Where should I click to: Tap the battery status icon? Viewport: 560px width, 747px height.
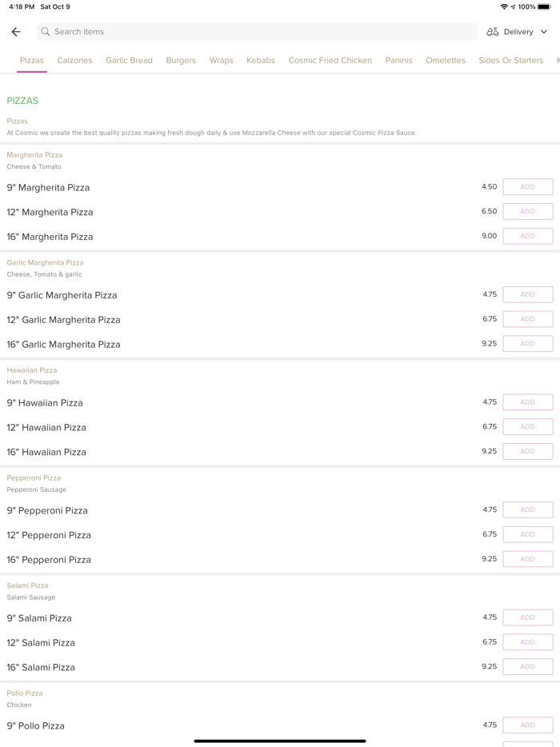point(545,7)
